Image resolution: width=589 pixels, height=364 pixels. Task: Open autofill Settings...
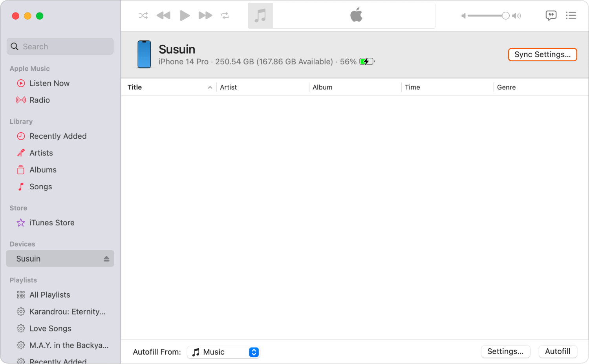pyautogui.click(x=505, y=351)
